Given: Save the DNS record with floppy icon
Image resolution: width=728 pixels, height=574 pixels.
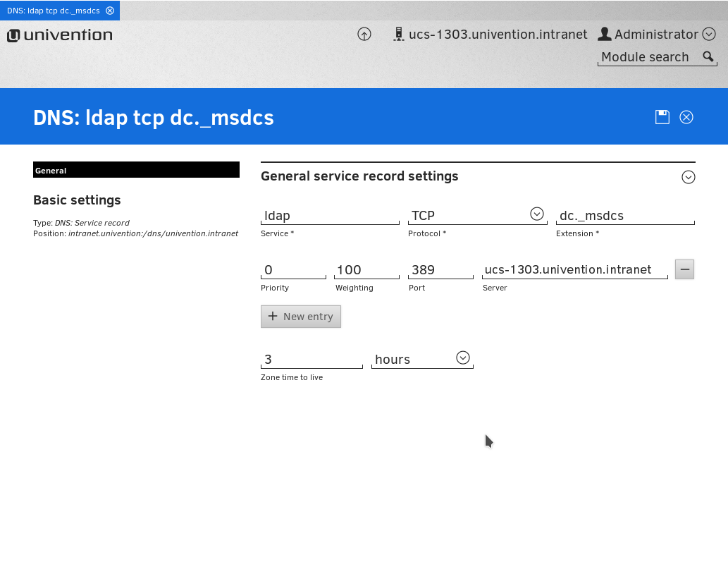Looking at the screenshot, I should coord(662,117).
